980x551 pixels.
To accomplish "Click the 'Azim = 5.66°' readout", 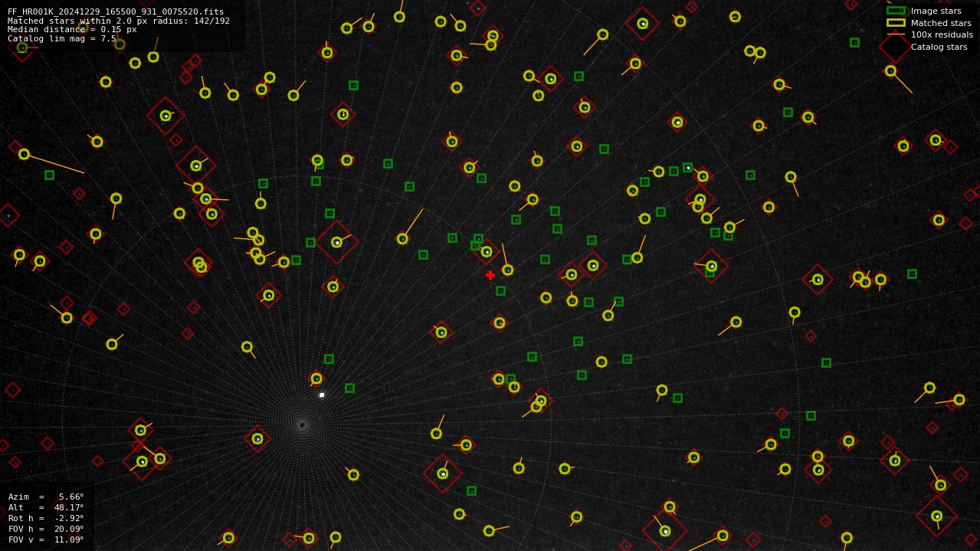I will click(x=46, y=497).
